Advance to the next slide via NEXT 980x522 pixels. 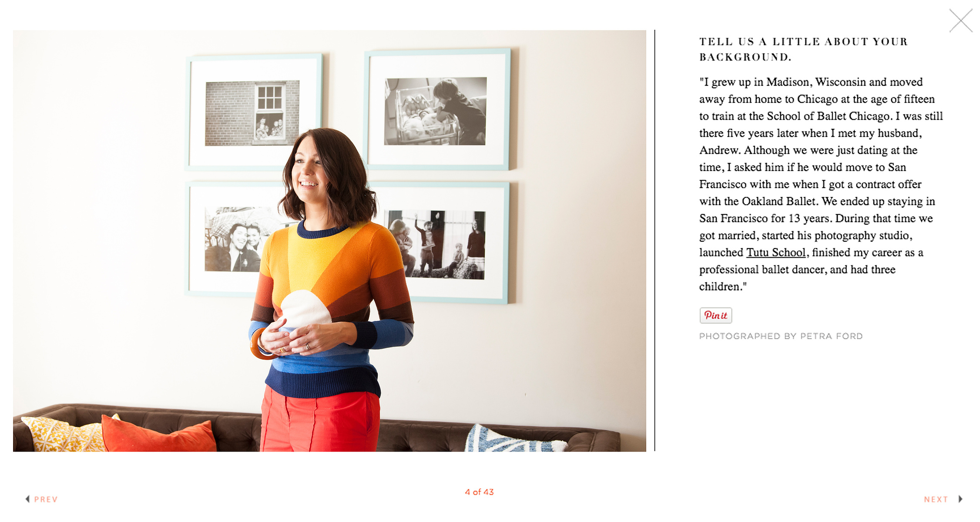pos(936,499)
